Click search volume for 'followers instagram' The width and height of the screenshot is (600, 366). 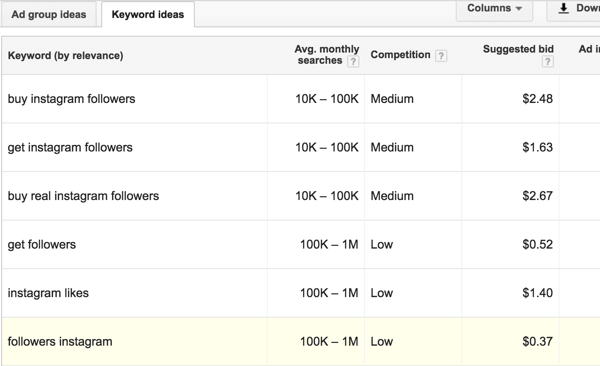329,341
